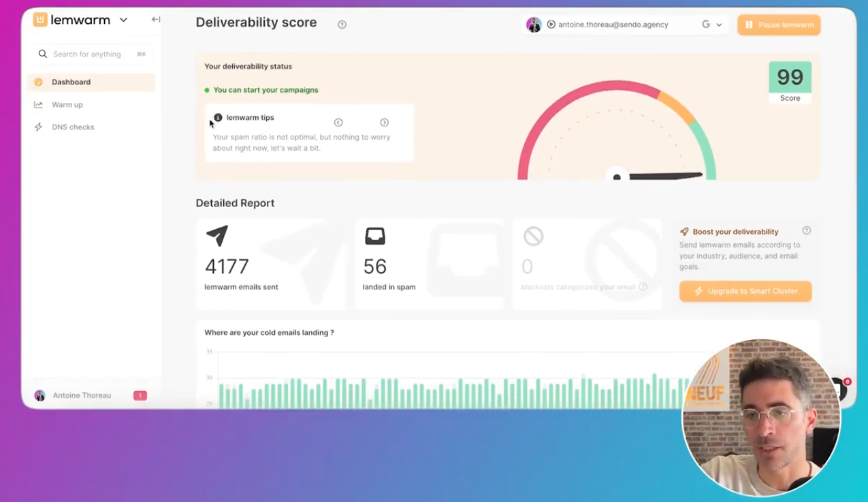This screenshot has width=868, height=502.
Task: Click the paper plane emails sent icon
Action: tap(216, 236)
